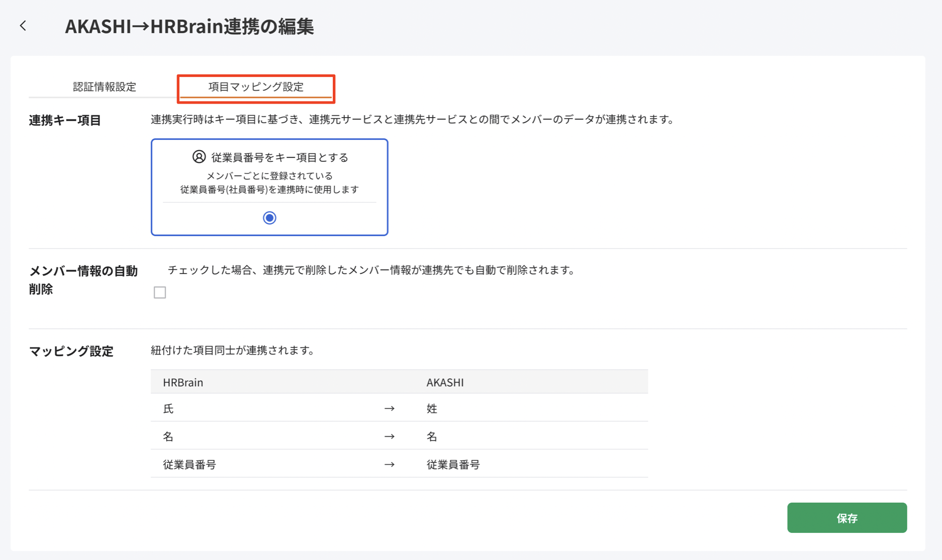This screenshot has height=560, width=942.
Task: Click the arrow in the 名 mapping row
Action: click(389, 436)
